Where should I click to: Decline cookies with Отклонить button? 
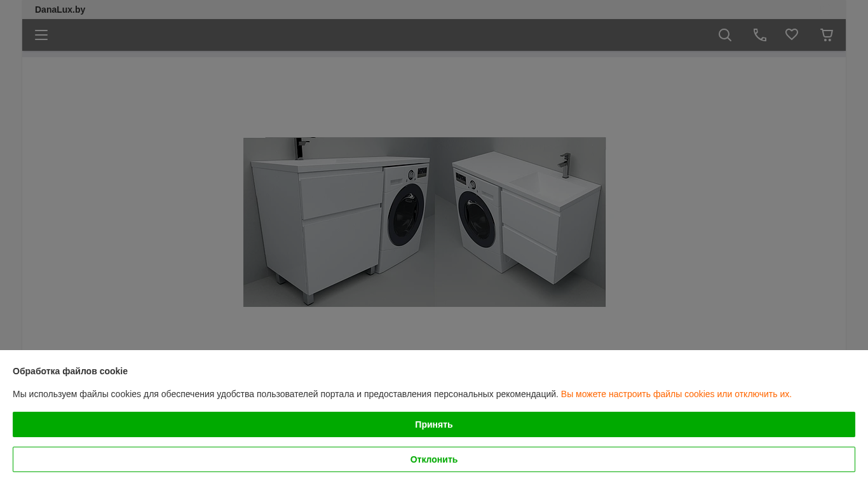[x=434, y=459]
